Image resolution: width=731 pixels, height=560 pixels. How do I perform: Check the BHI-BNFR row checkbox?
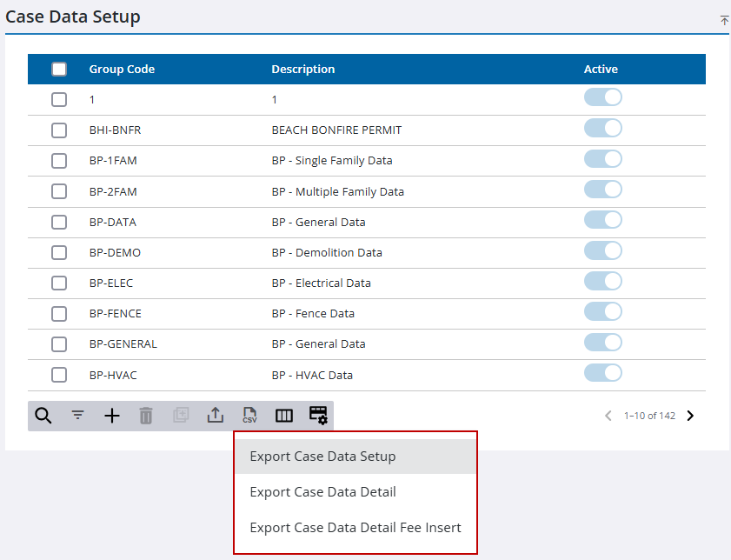click(x=59, y=130)
